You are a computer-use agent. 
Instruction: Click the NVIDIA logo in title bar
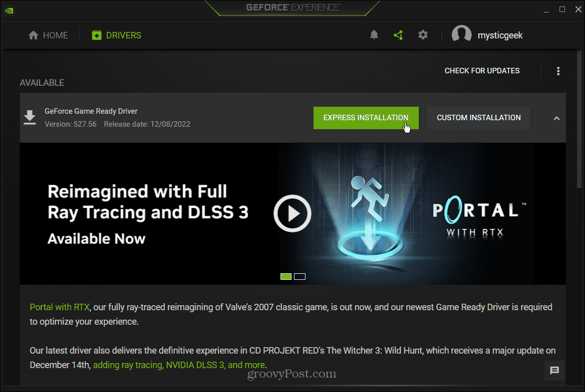click(x=9, y=9)
